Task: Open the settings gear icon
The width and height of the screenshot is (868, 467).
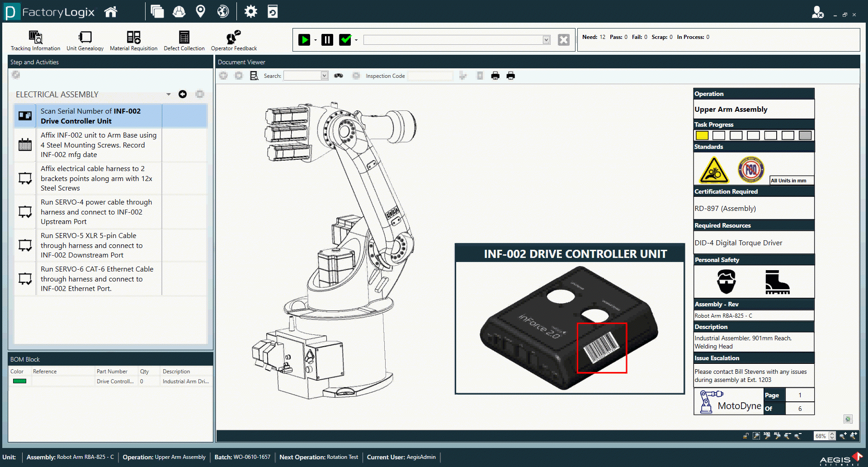Action: click(x=250, y=12)
